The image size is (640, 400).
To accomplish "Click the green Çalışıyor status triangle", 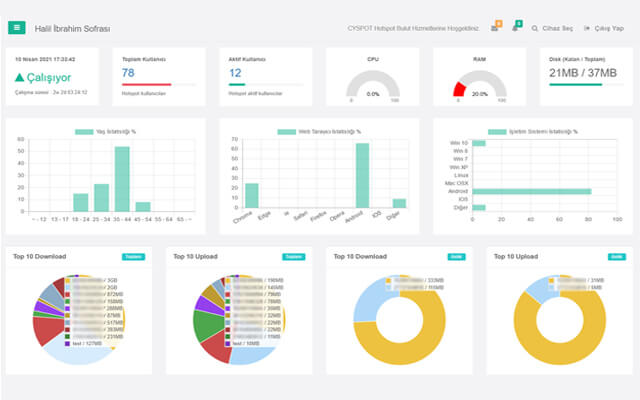I will pyautogui.click(x=21, y=76).
